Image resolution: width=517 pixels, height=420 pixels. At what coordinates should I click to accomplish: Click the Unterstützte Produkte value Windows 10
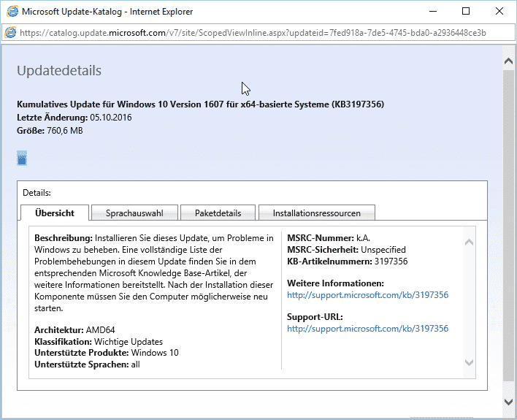155,353
